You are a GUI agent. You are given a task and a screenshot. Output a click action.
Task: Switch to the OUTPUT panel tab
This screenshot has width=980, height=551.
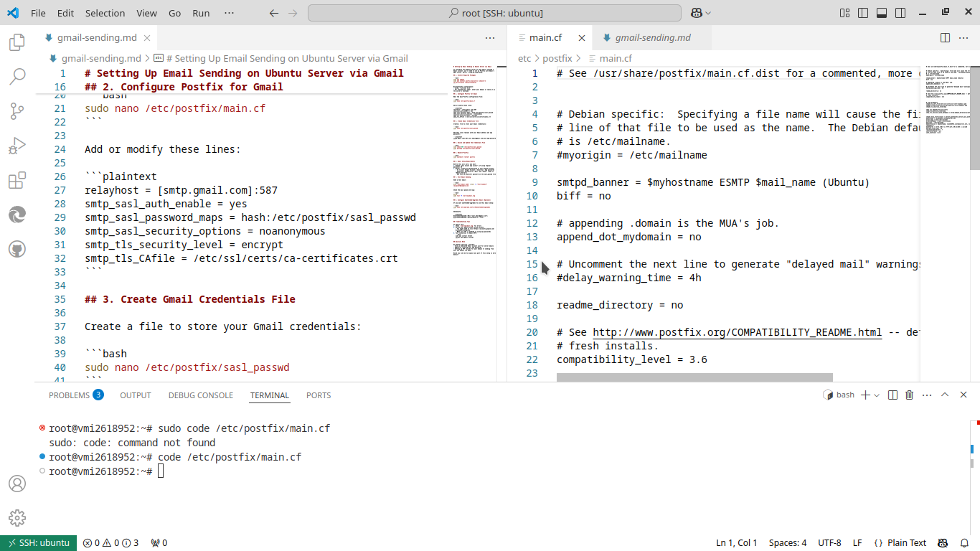click(136, 395)
